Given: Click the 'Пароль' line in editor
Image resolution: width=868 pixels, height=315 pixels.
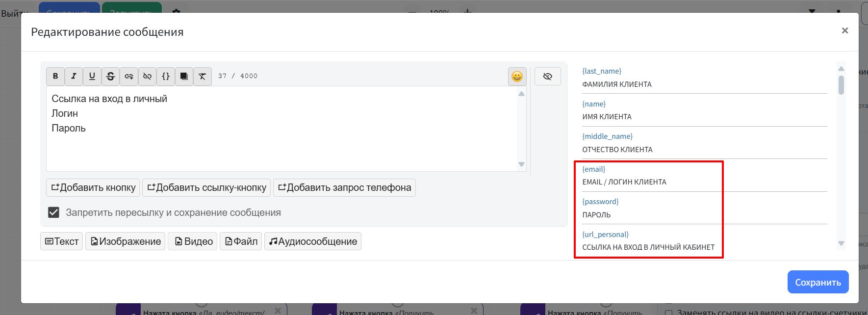Looking at the screenshot, I should pos(69,128).
